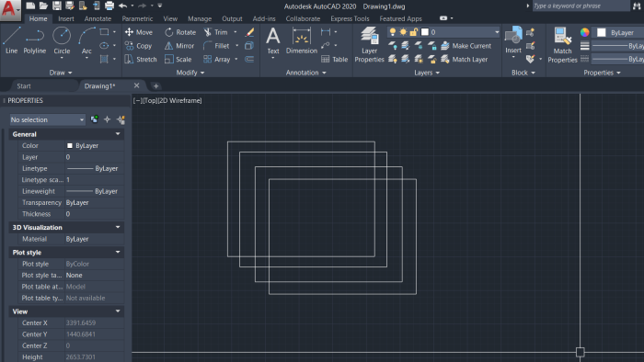
Task: Open the AutoCAD application menu
Action: [x=10, y=10]
